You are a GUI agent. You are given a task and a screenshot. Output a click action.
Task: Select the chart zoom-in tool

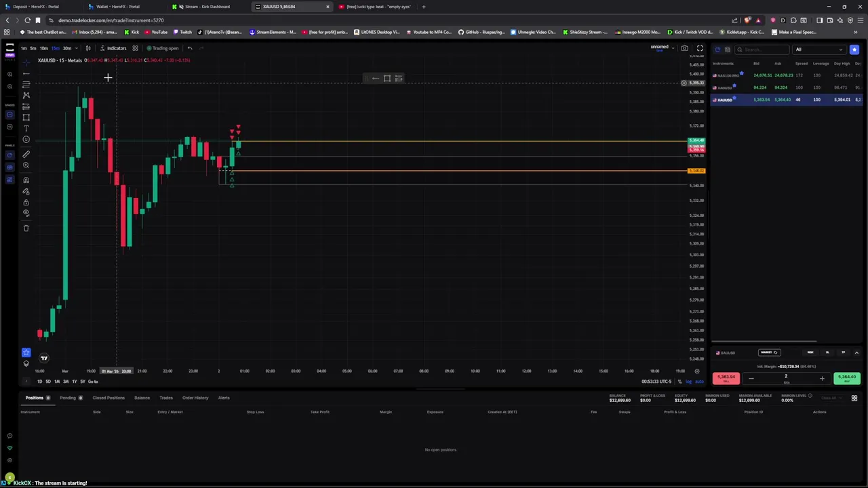26,165
